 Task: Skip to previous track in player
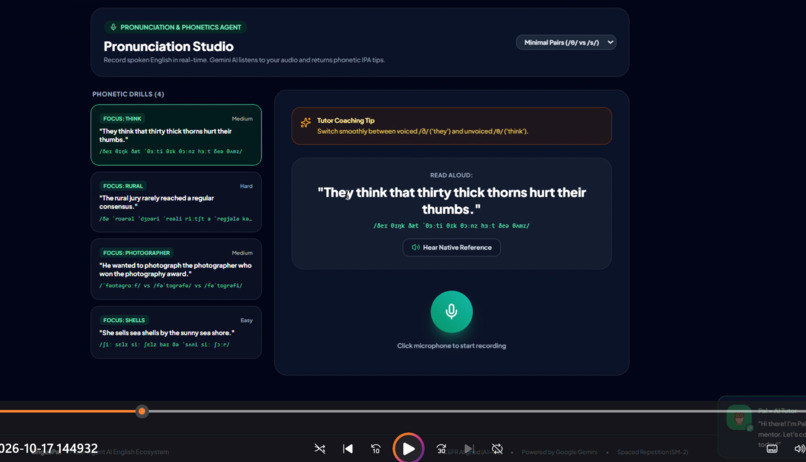[348, 449]
